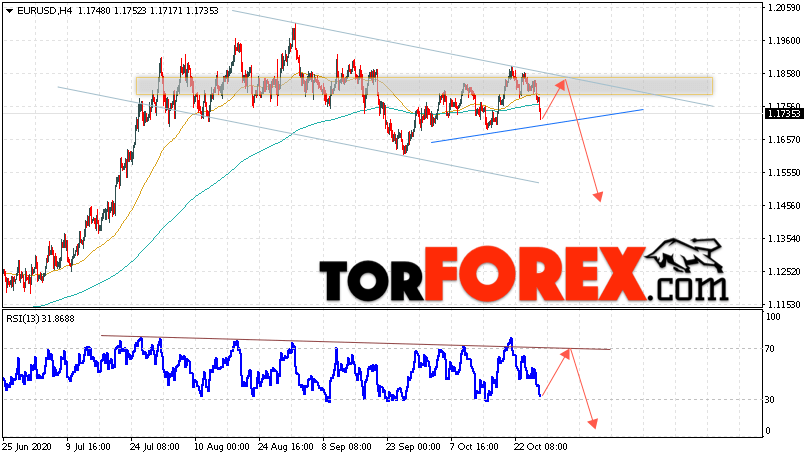The image size is (808, 458).
Task: Click the 24 Jul 08:00 date label
Action: tap(155, 447)
